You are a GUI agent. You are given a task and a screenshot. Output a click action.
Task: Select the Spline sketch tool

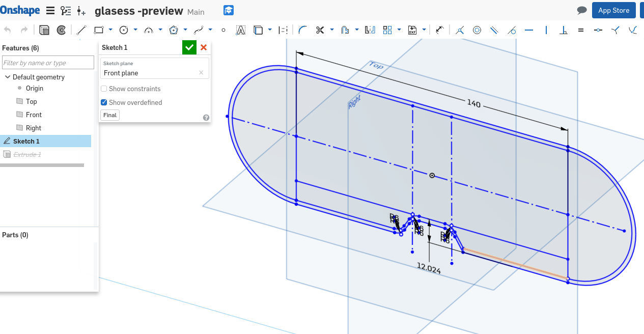tap(199, 30)
